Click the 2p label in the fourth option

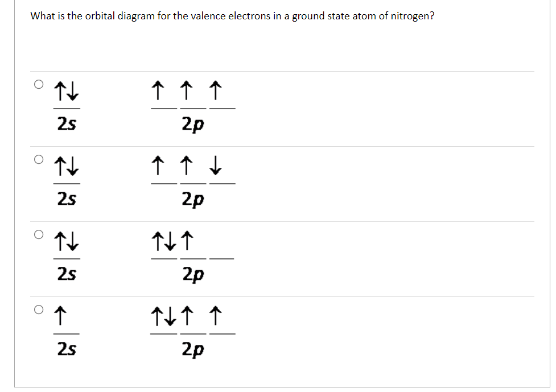pos(193,348)
